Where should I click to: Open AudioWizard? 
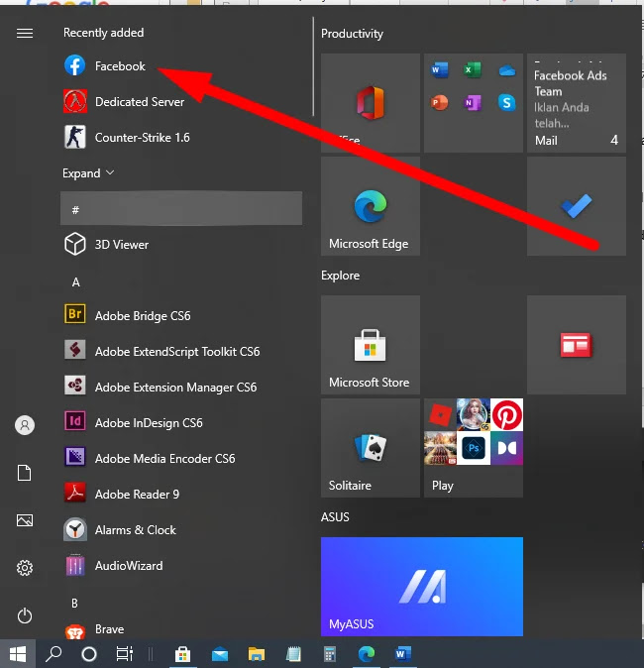pyautogui.click(x=181, y=565)
